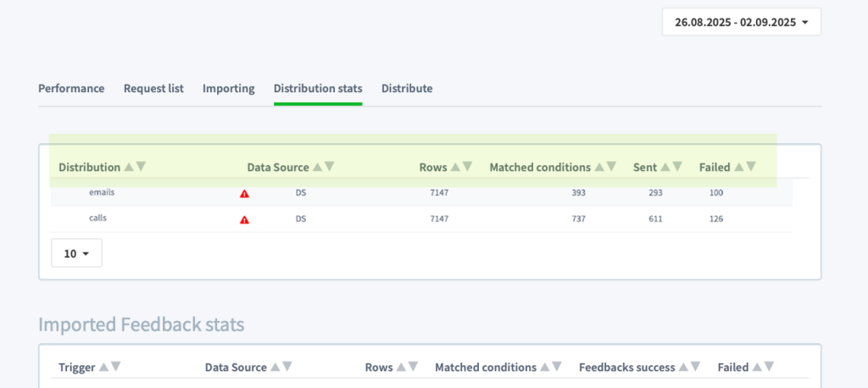Select the Distribute tab
Viewport: 868px width, 388px height.
tap(407, 89)
